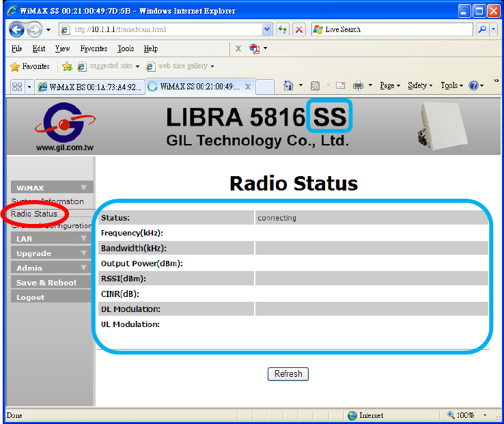
Task: Open the Tools command bar menu
Action: (451, 85)
